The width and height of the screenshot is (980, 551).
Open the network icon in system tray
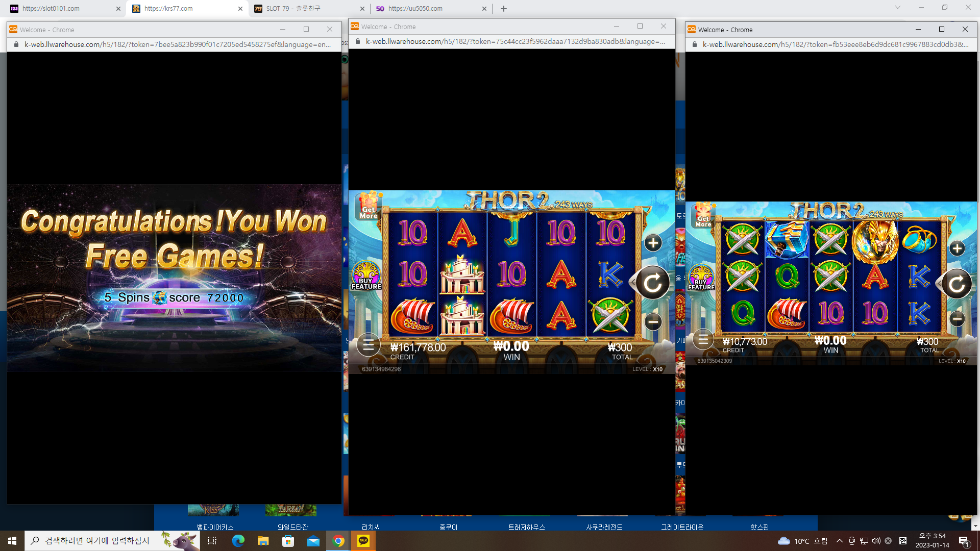[x=864, y=541]
